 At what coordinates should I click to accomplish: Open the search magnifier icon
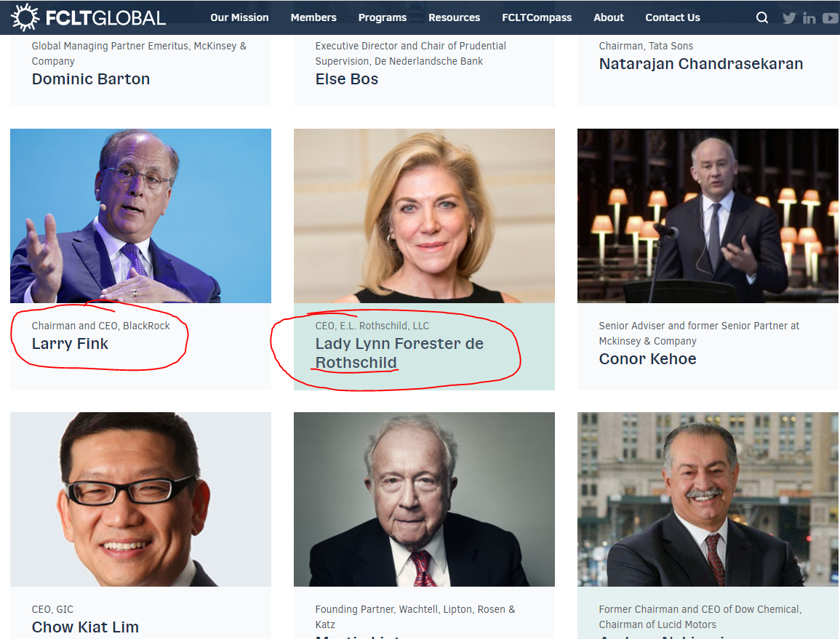(x=761, y=17)
